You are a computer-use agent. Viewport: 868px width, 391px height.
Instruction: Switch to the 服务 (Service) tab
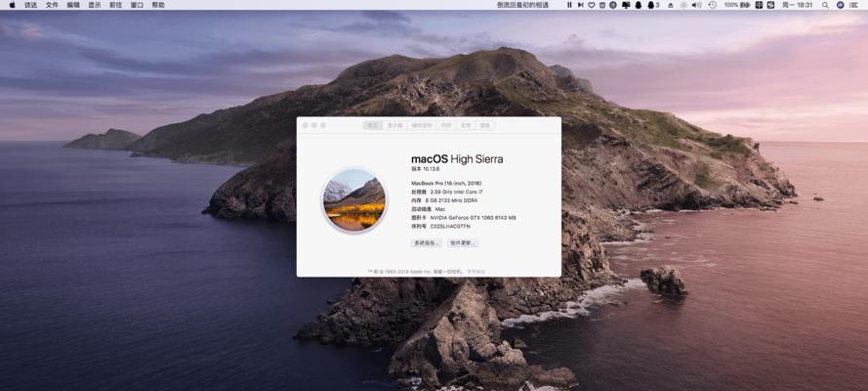pyautogui.click(x=485, y=126)
